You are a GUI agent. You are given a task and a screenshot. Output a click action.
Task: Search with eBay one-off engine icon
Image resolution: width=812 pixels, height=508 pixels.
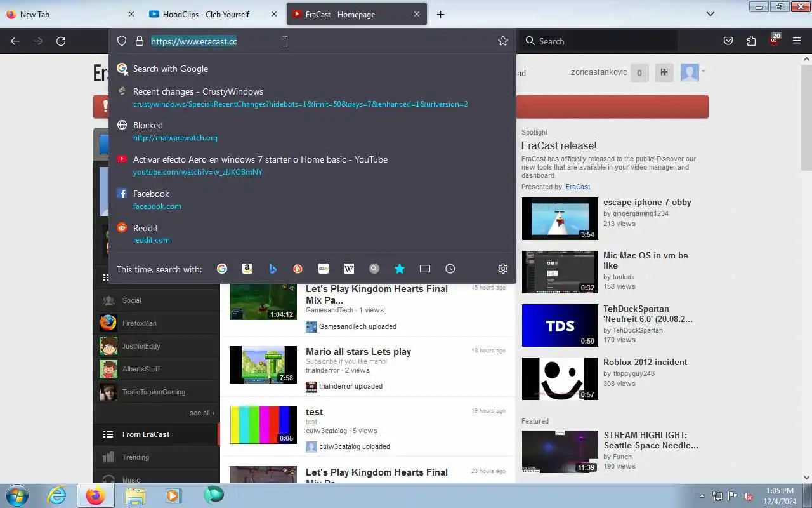[324, 269]
